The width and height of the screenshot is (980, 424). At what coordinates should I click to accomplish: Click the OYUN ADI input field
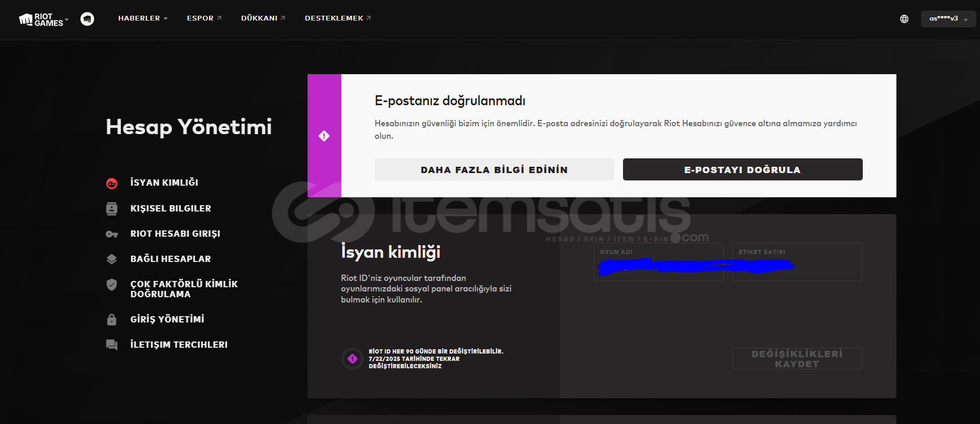coord(659,262)
